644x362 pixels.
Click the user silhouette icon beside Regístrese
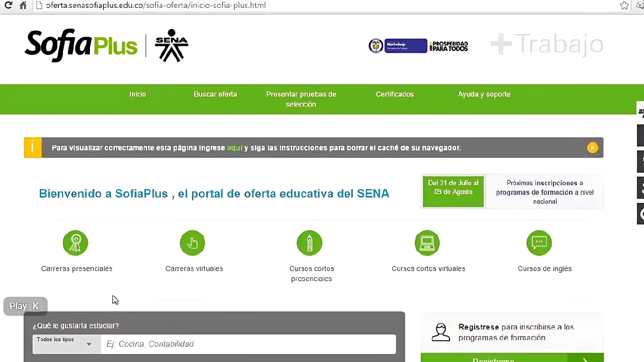(x=441, y=332)
